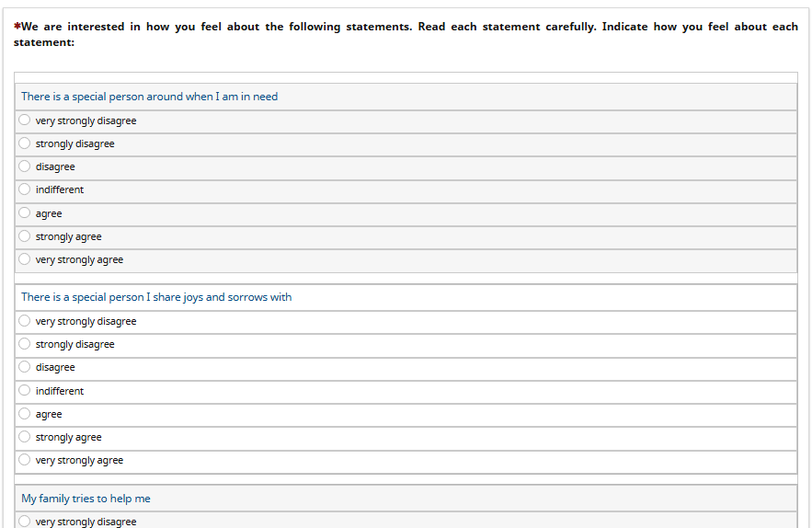Pick 'indifferent' for special person when in need
Image resolution: width=812 pixels, height=528 pixels.
tap(25, 189)
